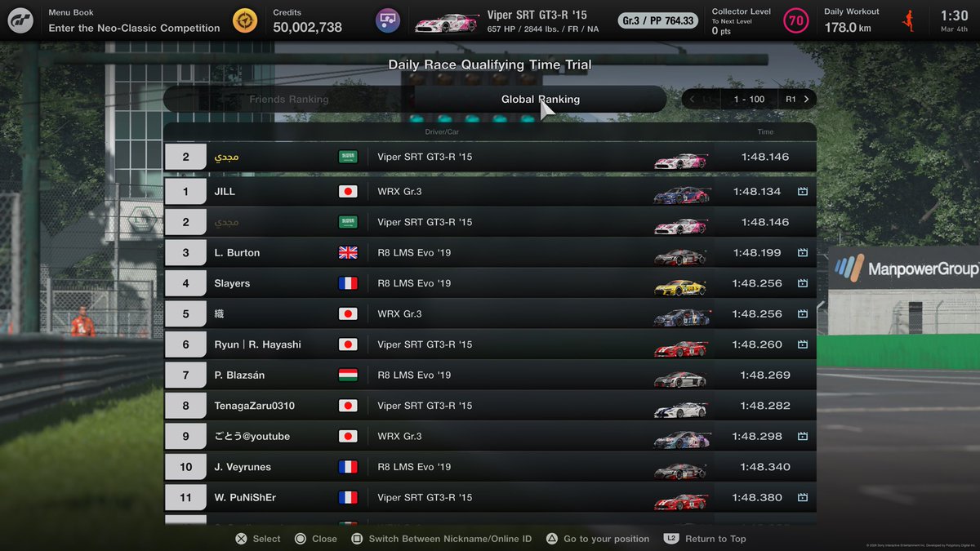The image size is (980, 551).
Task: Open the replay icon for 織
Action: click(x=802, y=314)
